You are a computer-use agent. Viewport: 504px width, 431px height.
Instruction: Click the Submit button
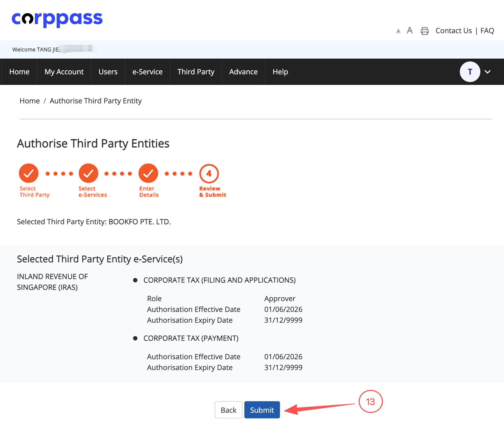click(x=262, y=410)
